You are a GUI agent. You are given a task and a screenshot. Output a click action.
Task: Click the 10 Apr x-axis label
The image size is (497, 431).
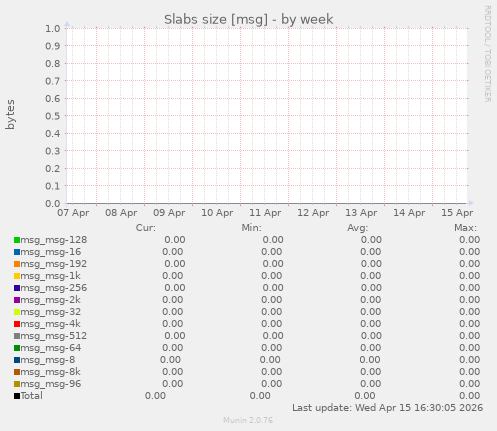[217, 213]
